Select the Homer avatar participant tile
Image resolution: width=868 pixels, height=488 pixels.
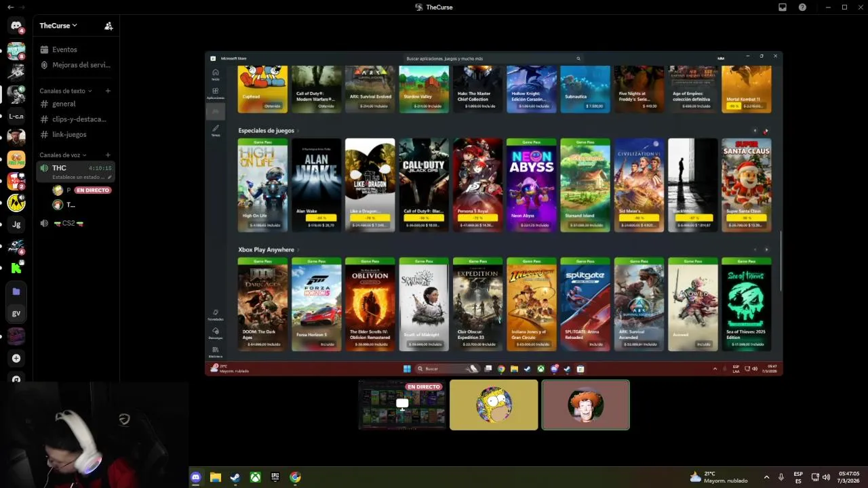pyautogui.click(x=494, y=405)
